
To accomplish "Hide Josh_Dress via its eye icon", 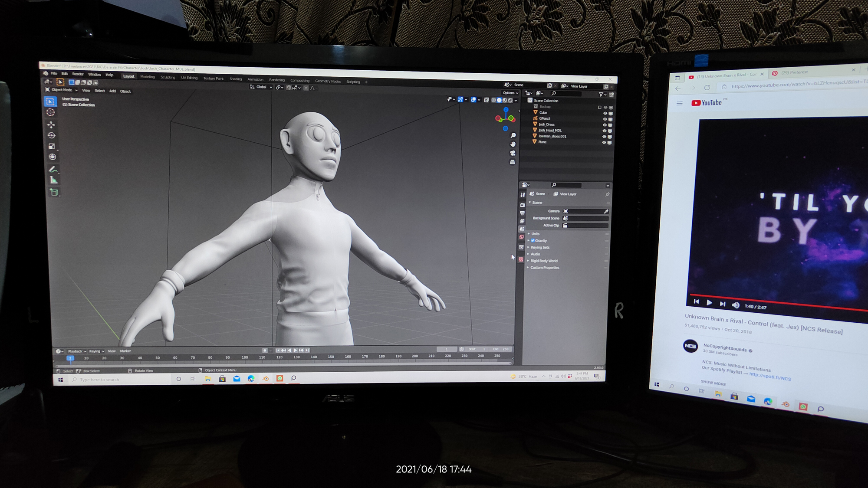I will click(x=605, y=125).
